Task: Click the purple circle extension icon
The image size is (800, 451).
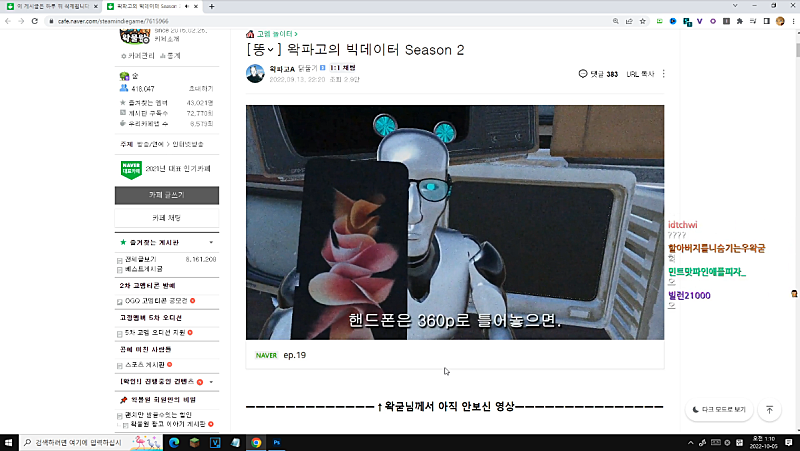Action: tap(713, 21)
